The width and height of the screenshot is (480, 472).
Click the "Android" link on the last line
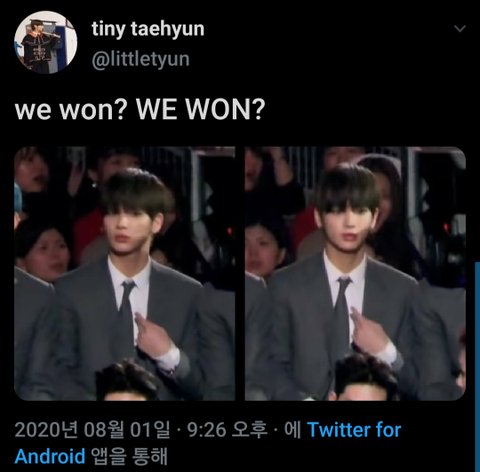pos(50,456)
